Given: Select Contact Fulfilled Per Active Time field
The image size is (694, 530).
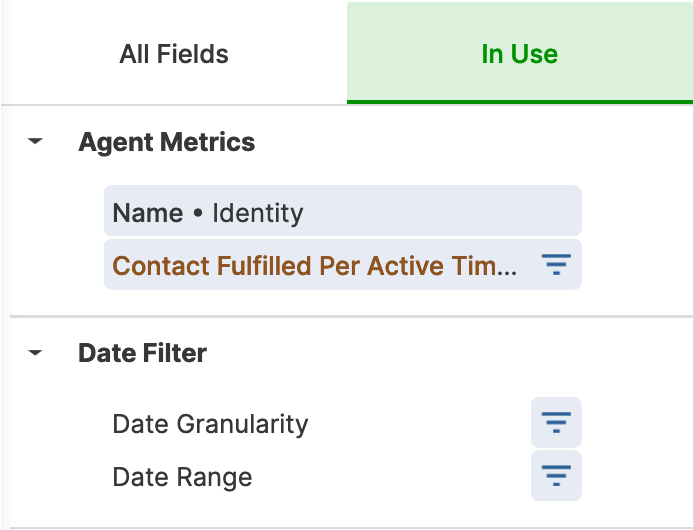Looking at the screenshot, I should tap(343, 264).
